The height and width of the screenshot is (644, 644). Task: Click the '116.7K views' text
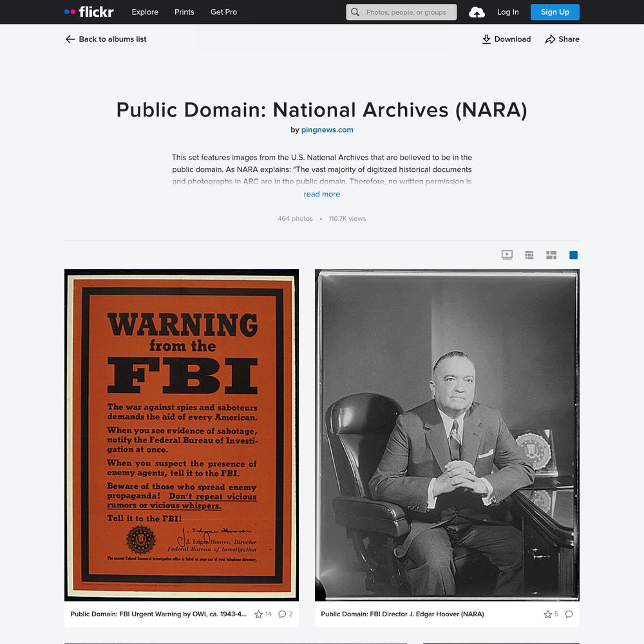(348, 218)
